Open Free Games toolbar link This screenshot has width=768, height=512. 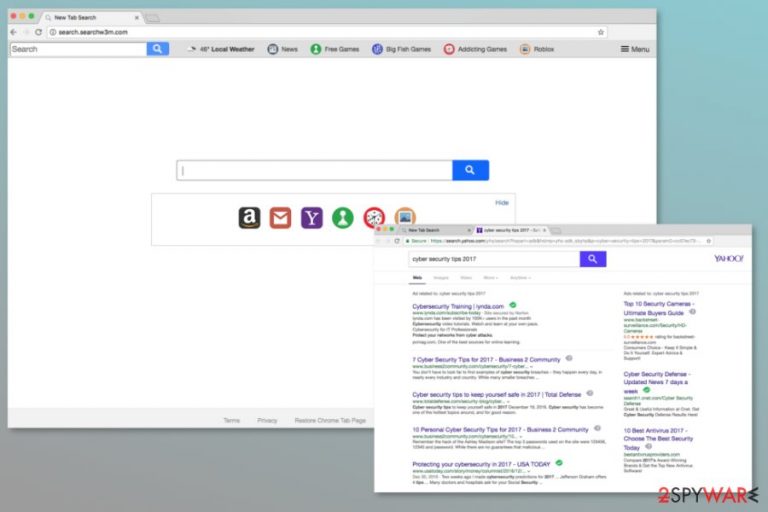[335, 49]
